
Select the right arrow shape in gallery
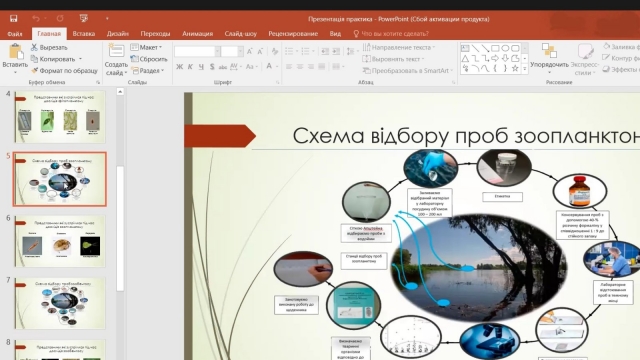coord(495,58)
